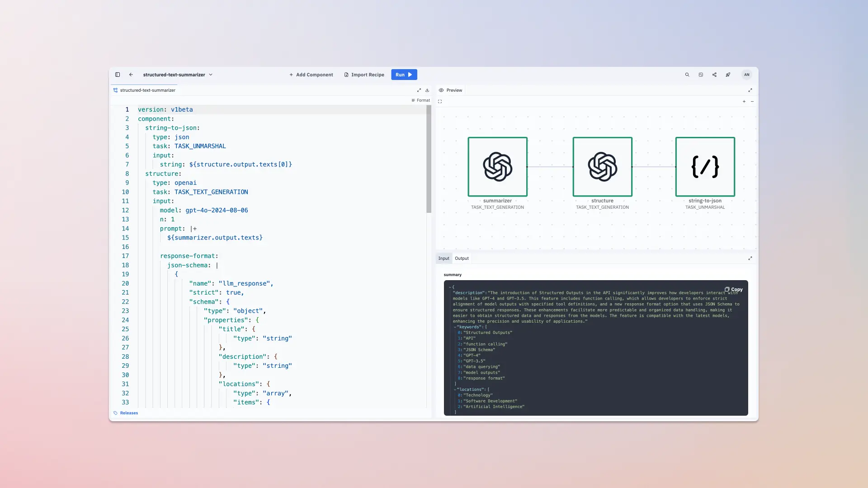868x488 pixels.
Task: Click the code snippet icon in header
Action: coord(701,75)
